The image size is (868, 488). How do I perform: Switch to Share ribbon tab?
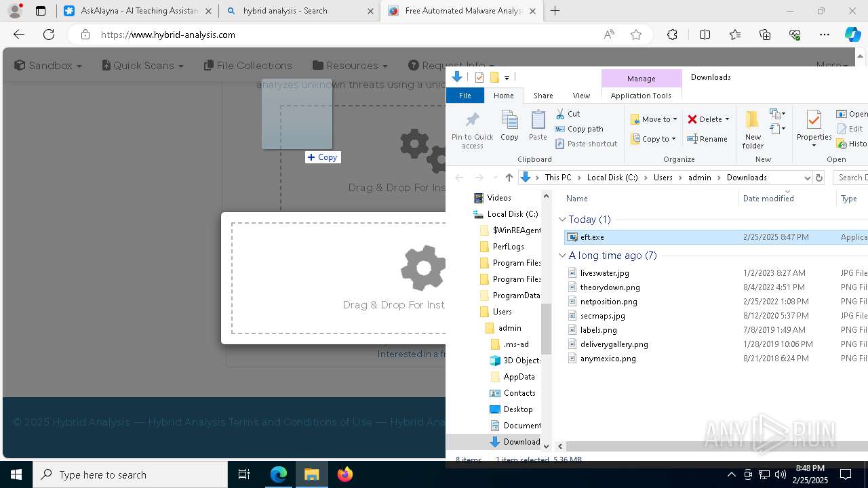(543, 96)
